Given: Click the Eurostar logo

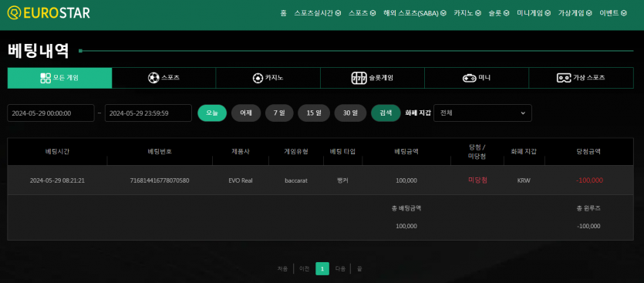Looking at the screenshot, I should pos(49,13).
